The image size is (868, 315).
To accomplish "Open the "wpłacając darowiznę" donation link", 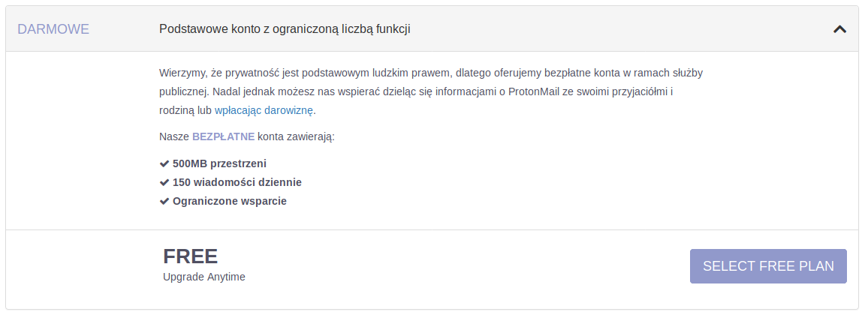I will coord(264,110).
